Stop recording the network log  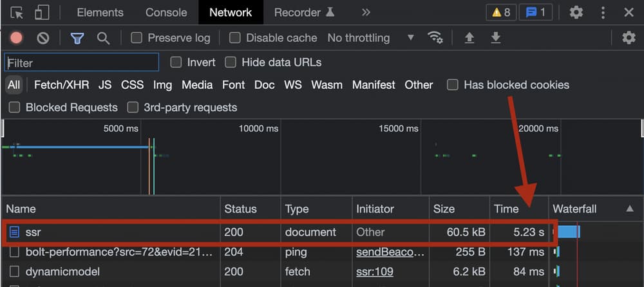click(17, 38)
